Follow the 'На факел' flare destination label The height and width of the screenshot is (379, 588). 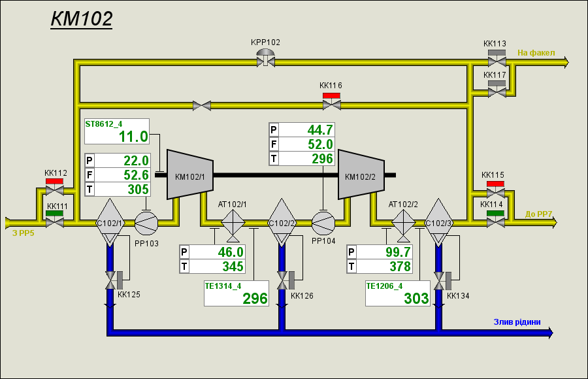[x=536, y=53]
